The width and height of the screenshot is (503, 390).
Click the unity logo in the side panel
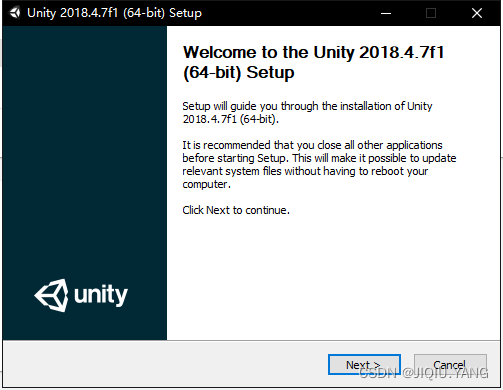81,295
